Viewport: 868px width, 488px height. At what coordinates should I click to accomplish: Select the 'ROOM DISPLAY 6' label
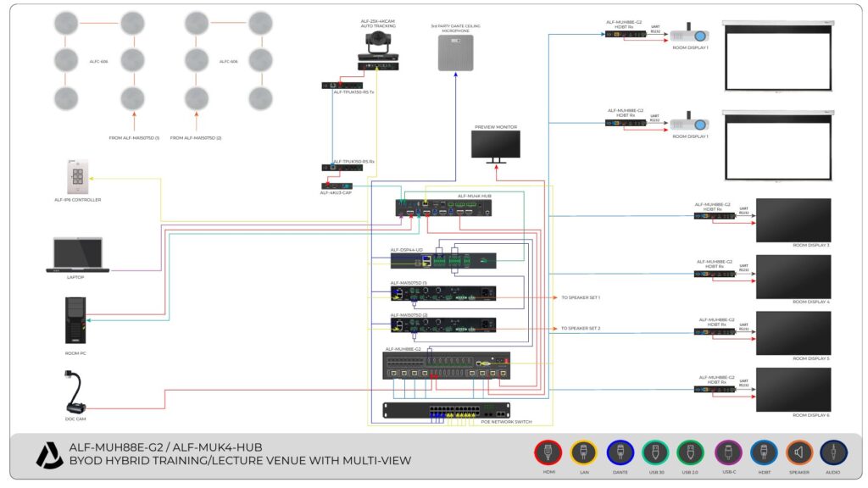tap(811, 415)
